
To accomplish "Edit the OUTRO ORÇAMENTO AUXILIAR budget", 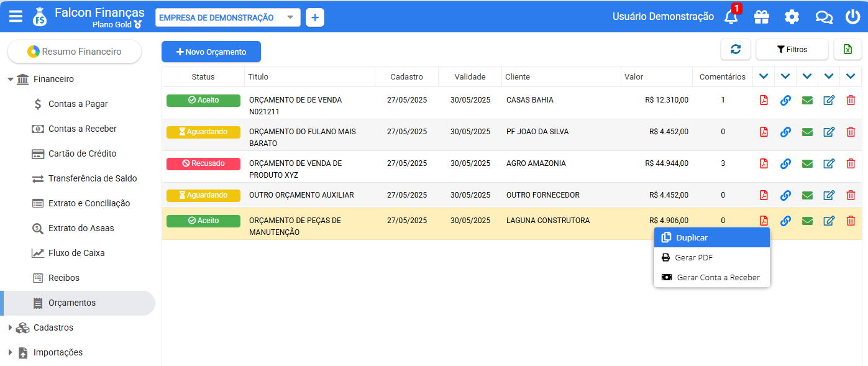I will [x=829, y=195].
